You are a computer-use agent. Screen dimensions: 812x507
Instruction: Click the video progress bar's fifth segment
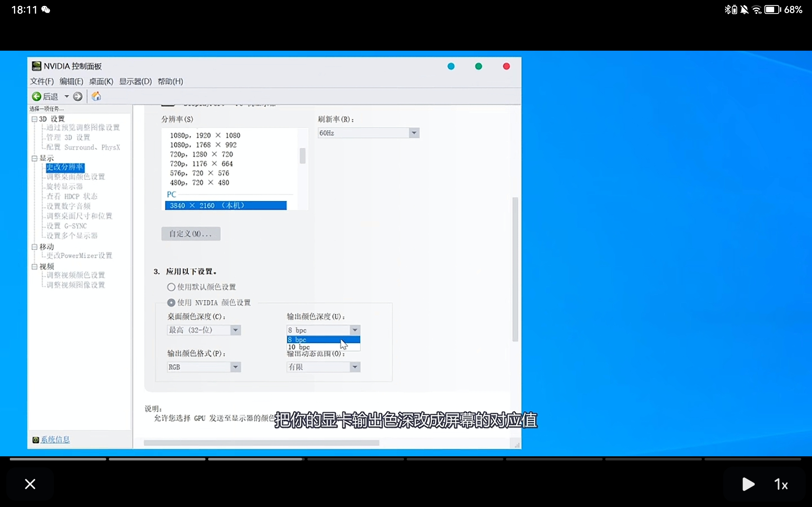[455, 459]
